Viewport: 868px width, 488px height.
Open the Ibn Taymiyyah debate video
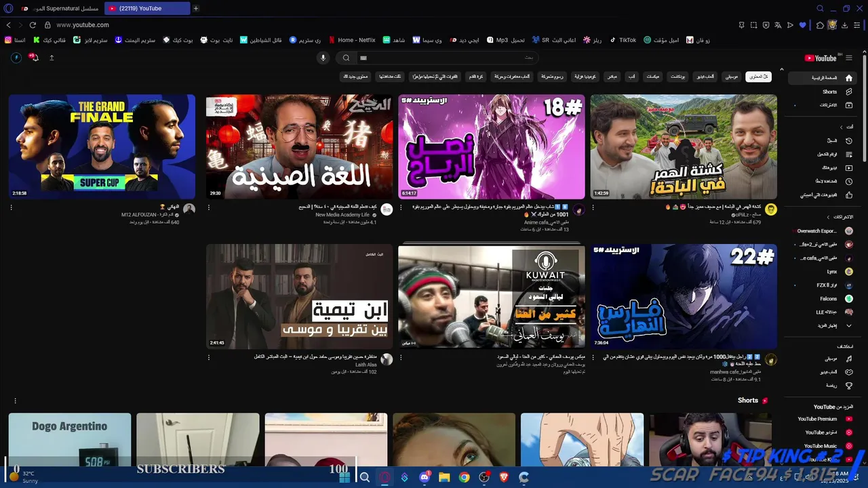click(299, 296)
